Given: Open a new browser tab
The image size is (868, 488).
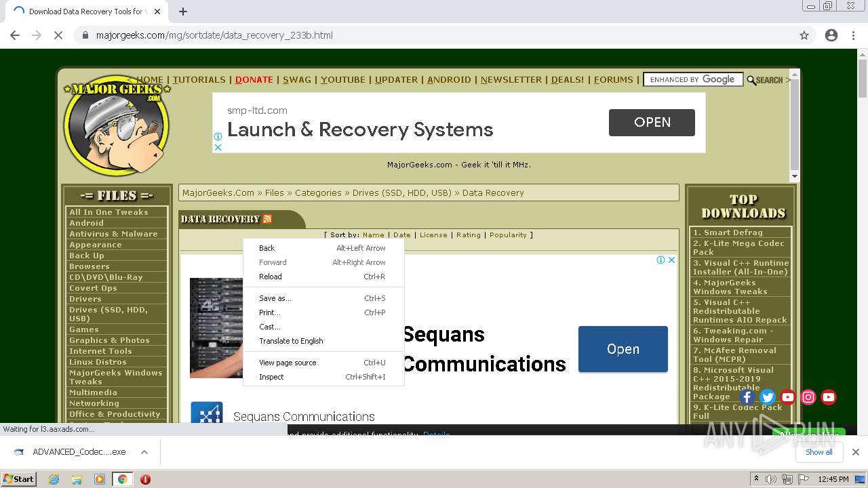Looking at the screenshot, I should coord(183,12).
